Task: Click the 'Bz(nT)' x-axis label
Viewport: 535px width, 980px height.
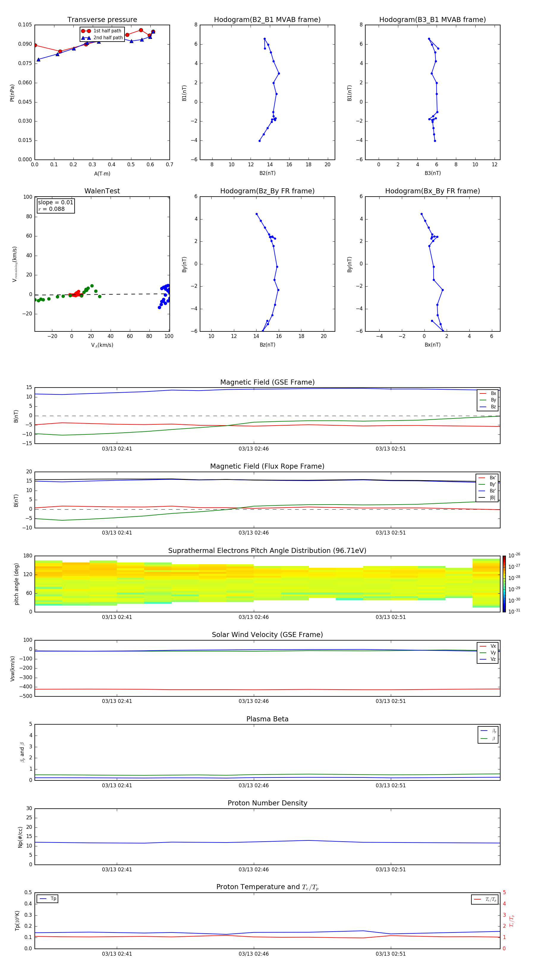Action: [267, 345]
